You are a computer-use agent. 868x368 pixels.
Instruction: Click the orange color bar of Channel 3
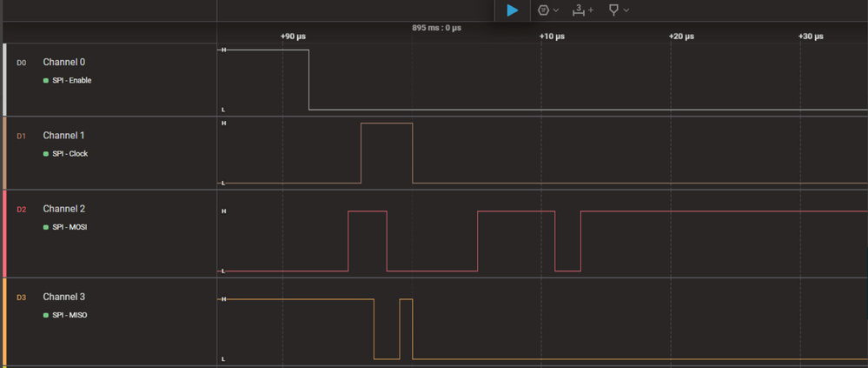tap(4, 322)
